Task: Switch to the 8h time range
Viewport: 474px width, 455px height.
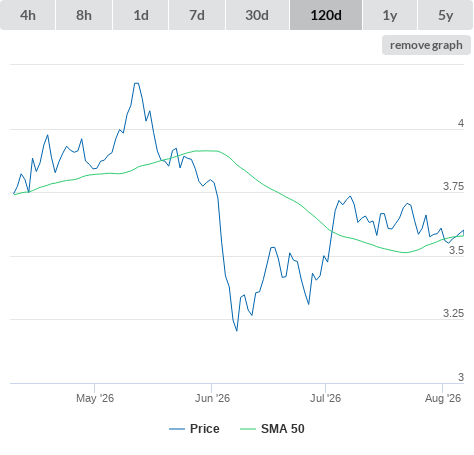Action: point(84,15)
